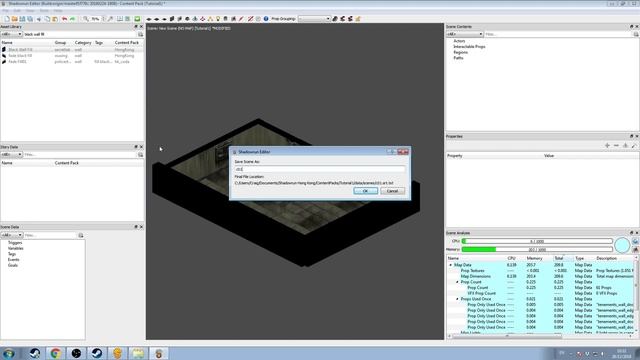Select Goals in the Scene Data tree
Image resolution: width=640 pixels, height=360 pixels.
tap(13, 265)
